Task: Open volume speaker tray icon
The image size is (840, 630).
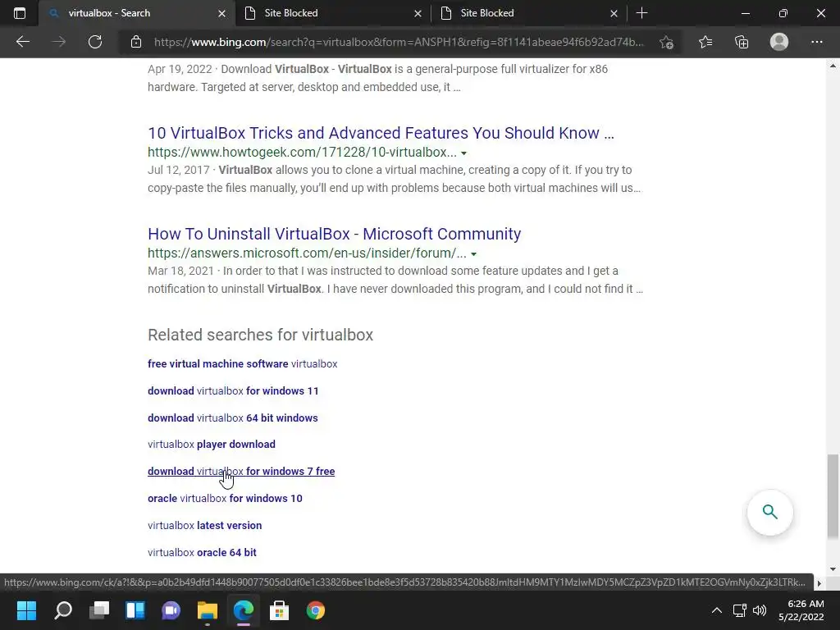Action: click(760, 610)
